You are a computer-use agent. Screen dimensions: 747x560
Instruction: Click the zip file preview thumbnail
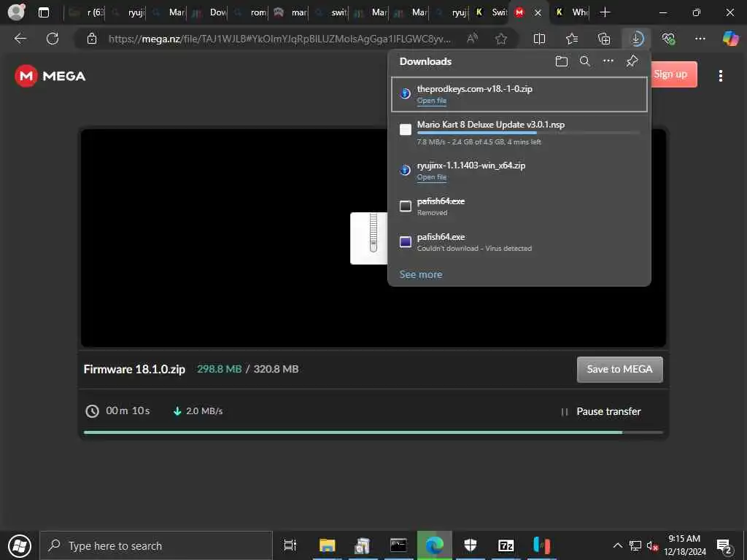click(368, 238)
